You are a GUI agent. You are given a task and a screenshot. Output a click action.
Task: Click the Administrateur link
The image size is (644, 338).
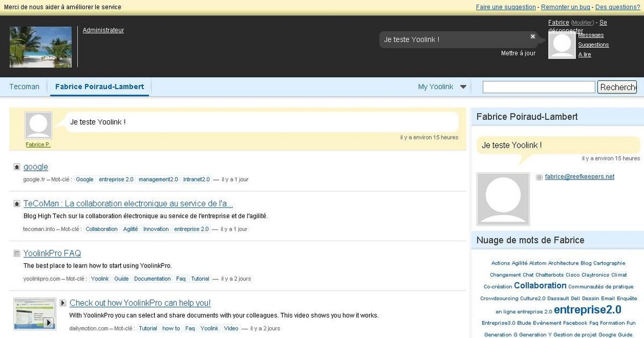pos(103,30)
